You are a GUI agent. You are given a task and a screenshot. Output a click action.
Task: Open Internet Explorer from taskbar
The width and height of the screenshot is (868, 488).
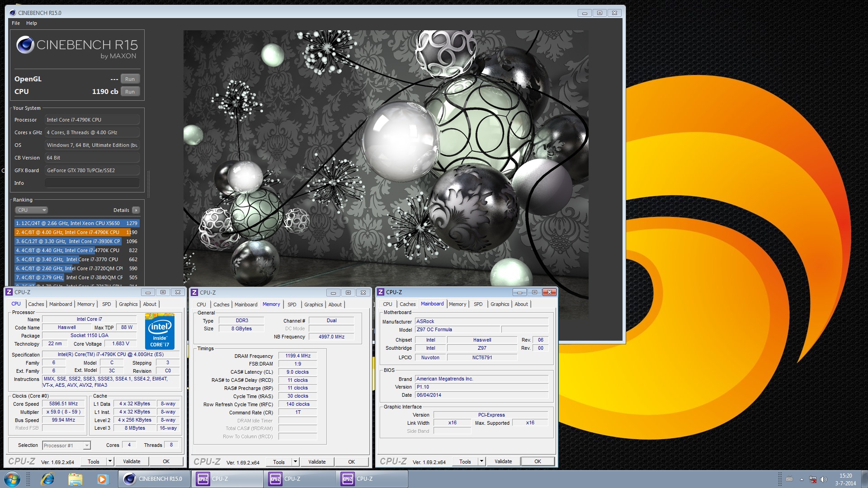(x=47, y=479)
